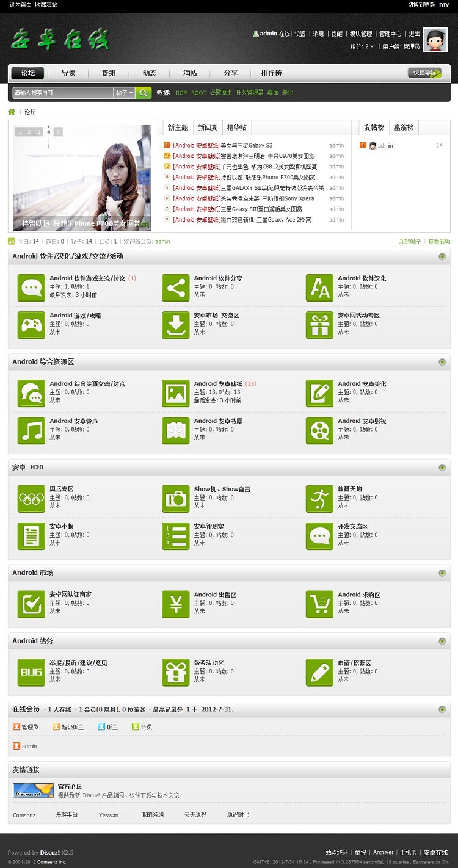Viewport: 458px width, 868px height.
Task: Collapse the Android 综合资源区 section
Action: [x=442, y=362]
